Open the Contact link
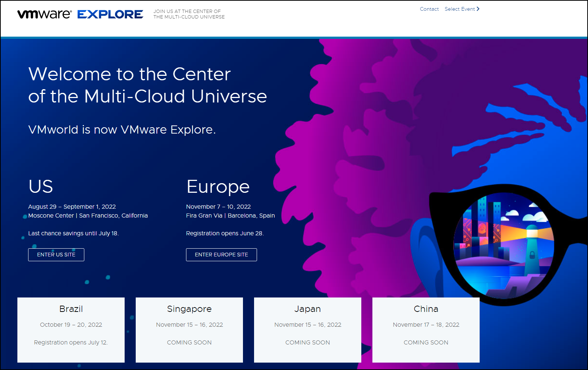Screen dimensions: 588x370 point(429,9)
